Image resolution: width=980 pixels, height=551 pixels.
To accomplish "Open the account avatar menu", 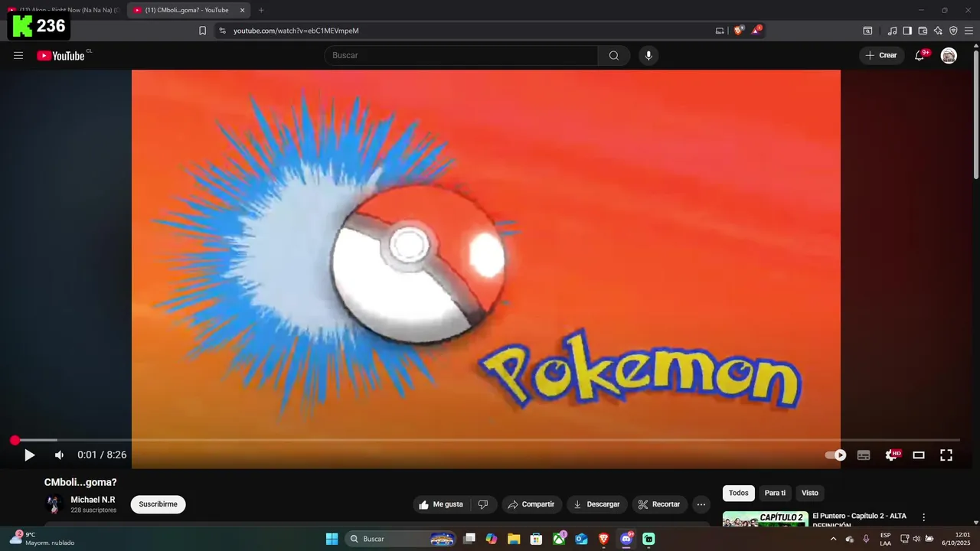I will 949,55.
